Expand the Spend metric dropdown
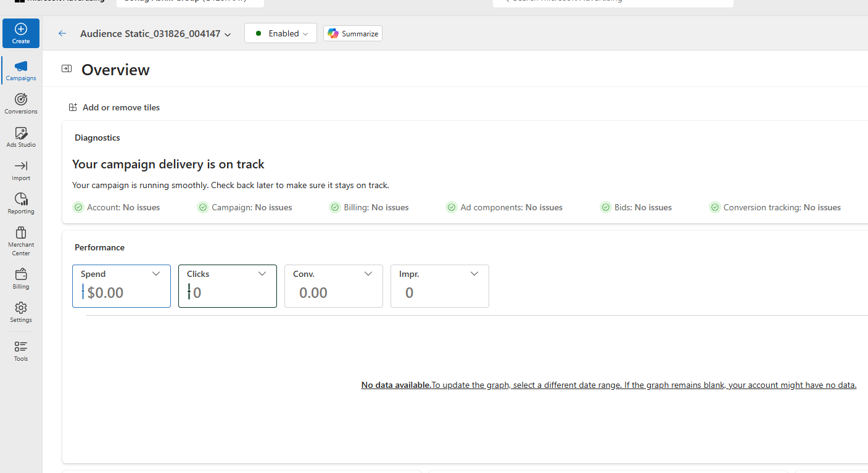Screen dimensions: 868x473 click(x=156, y=274)
